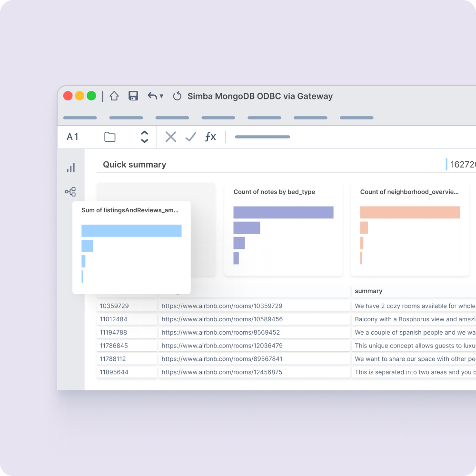Screen dimensions: 476x476
Task: Select cell with ID 11194788
Action: (127, 332)
